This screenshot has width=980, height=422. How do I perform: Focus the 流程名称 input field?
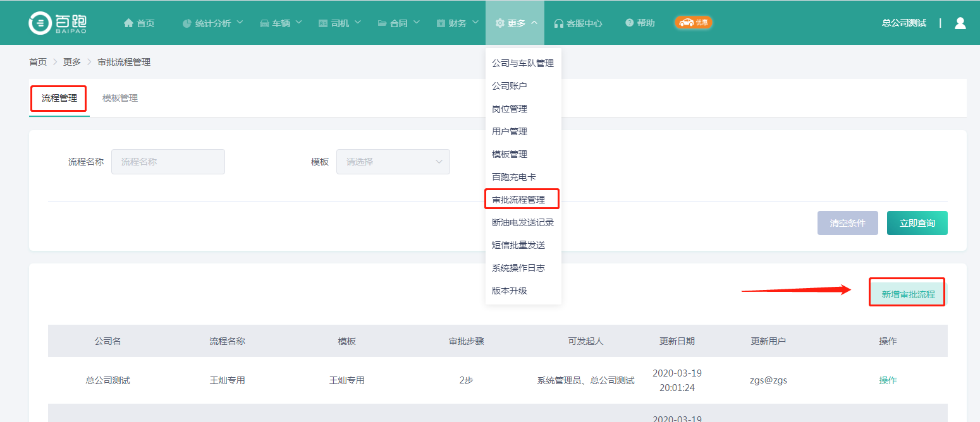(x=168, y=162)
